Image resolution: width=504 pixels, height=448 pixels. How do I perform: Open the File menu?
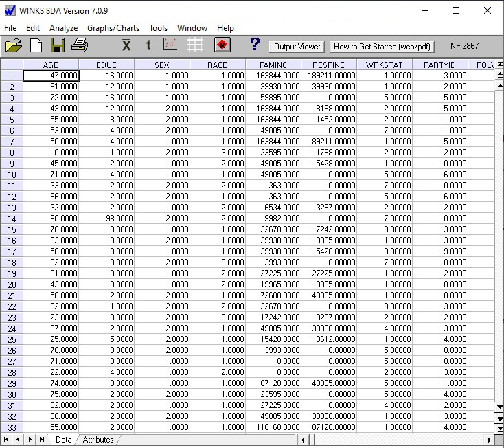click(x=10, y=28)
